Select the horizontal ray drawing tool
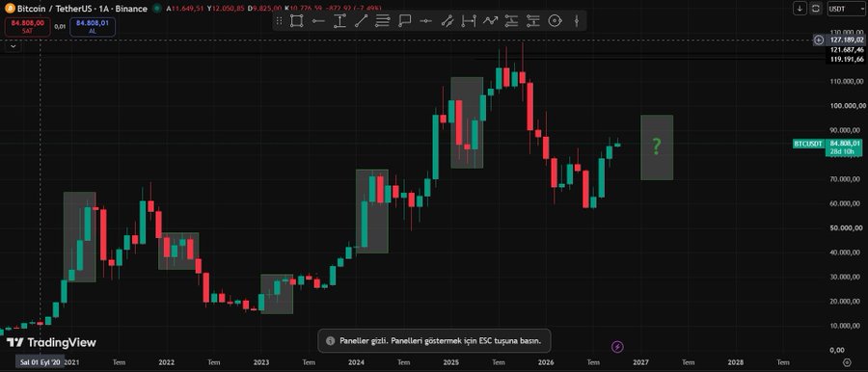 318,21
